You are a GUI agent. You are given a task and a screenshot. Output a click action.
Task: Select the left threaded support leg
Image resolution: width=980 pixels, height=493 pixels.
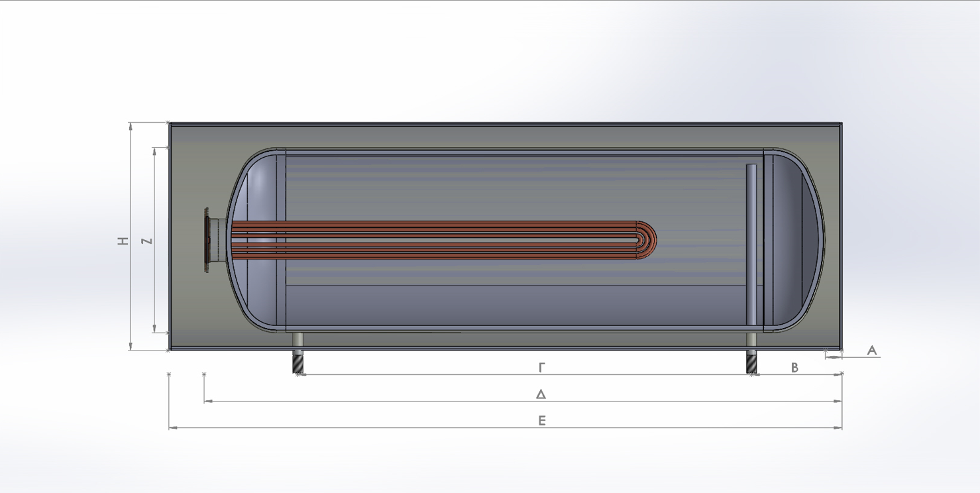298,362
